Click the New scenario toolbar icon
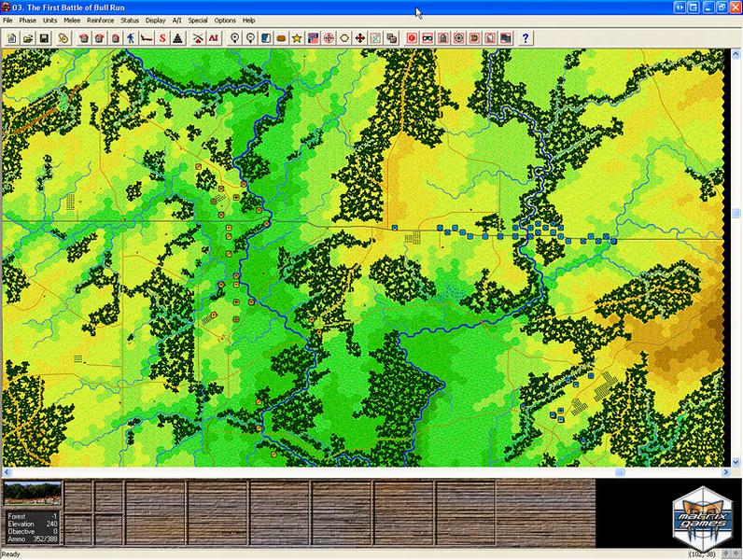 point(12,38)
